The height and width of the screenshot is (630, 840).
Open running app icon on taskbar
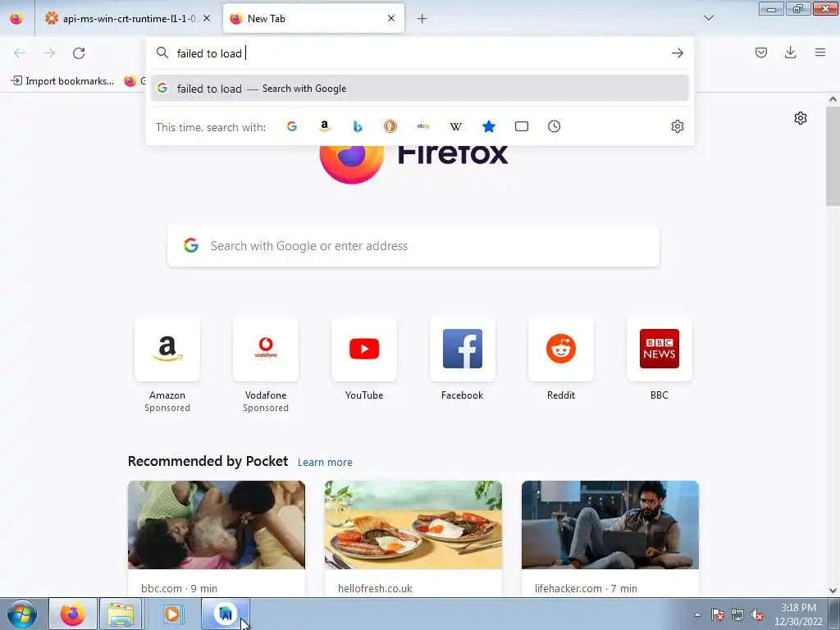[x=226, y=614]
